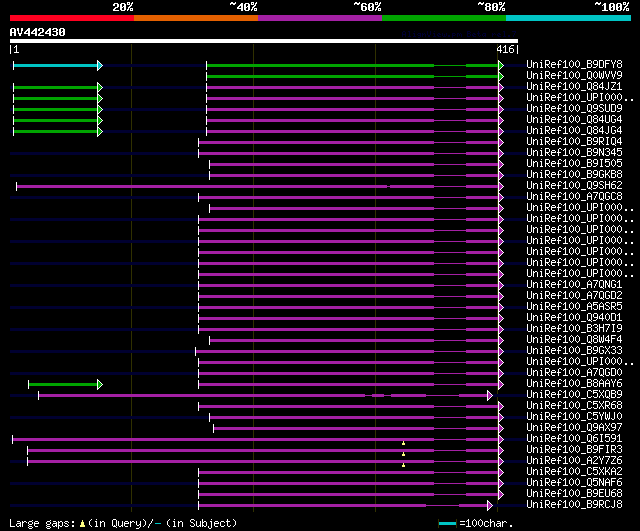Click the '(in Subject)' legend text
Screen dimensions: 640x531
click(202, 523)
